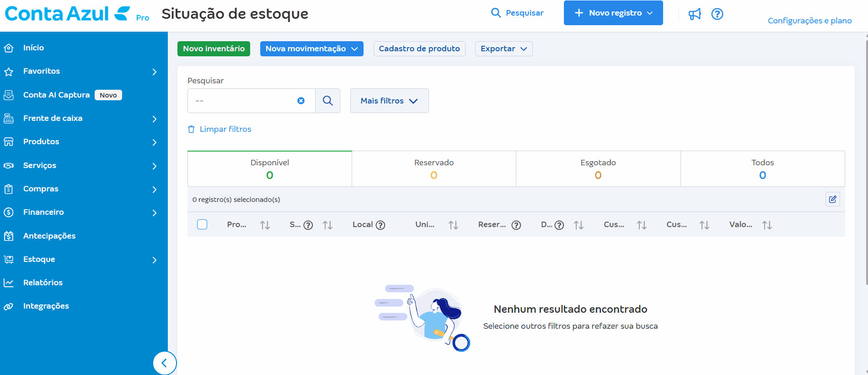Image resolution: width=868 pixels, height=375 pixels.
Task: Clear the search field with the x icon
Action: tap(301, 101)
